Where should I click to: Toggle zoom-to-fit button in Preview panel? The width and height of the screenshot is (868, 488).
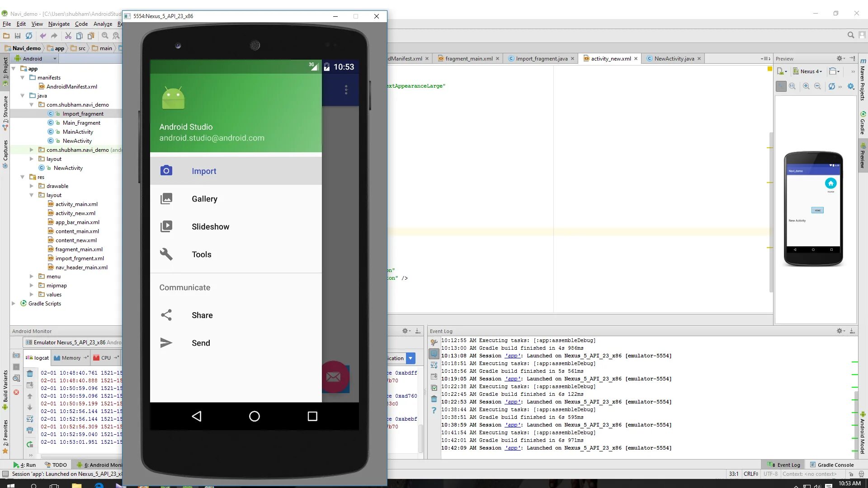point(781,86)
